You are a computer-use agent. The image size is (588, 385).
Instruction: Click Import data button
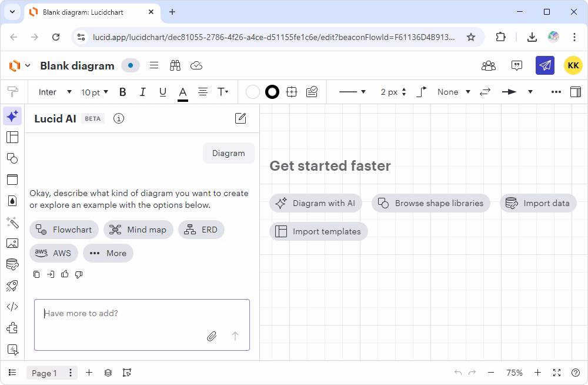pyautogui.click(x=538, y=203)
